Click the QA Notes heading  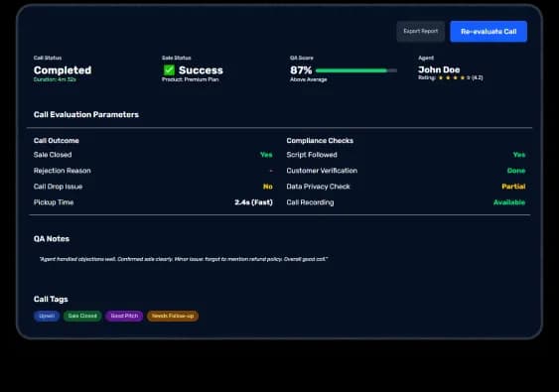pos(52,239)
